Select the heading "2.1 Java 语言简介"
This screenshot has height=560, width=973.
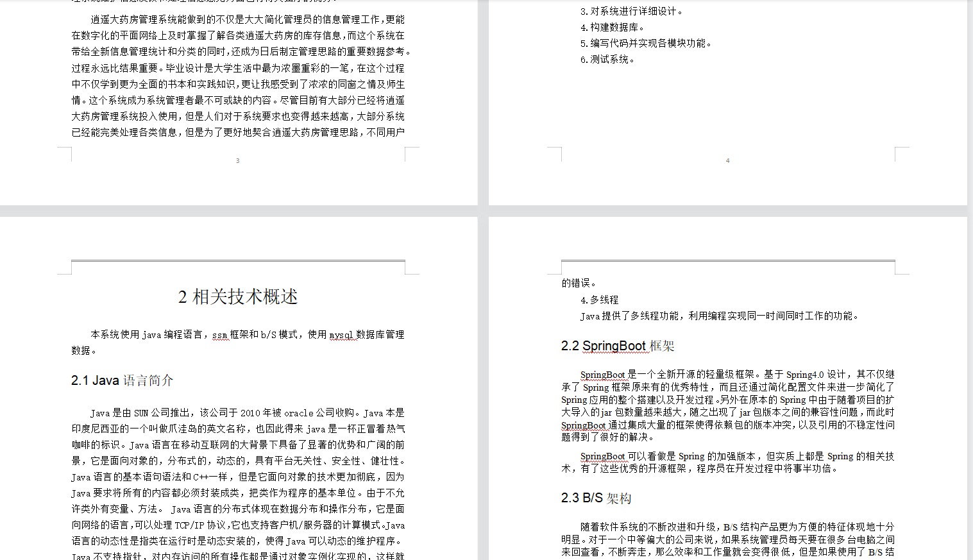click(122, 380)
